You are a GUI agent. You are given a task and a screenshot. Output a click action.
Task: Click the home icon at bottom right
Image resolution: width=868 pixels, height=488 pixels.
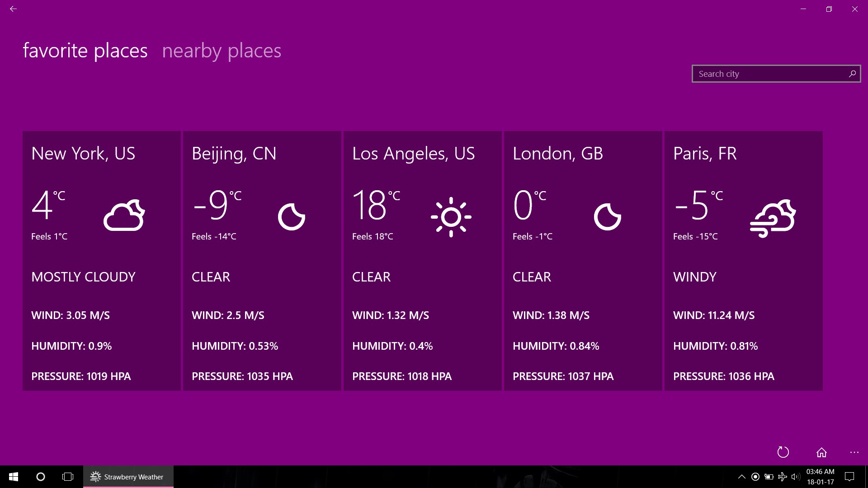[821, 452]
